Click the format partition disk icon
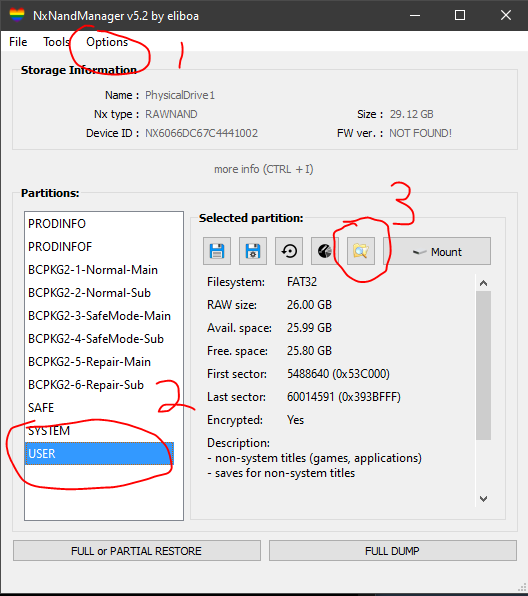This screenshot has height=596, width=528. pos(325,251)
